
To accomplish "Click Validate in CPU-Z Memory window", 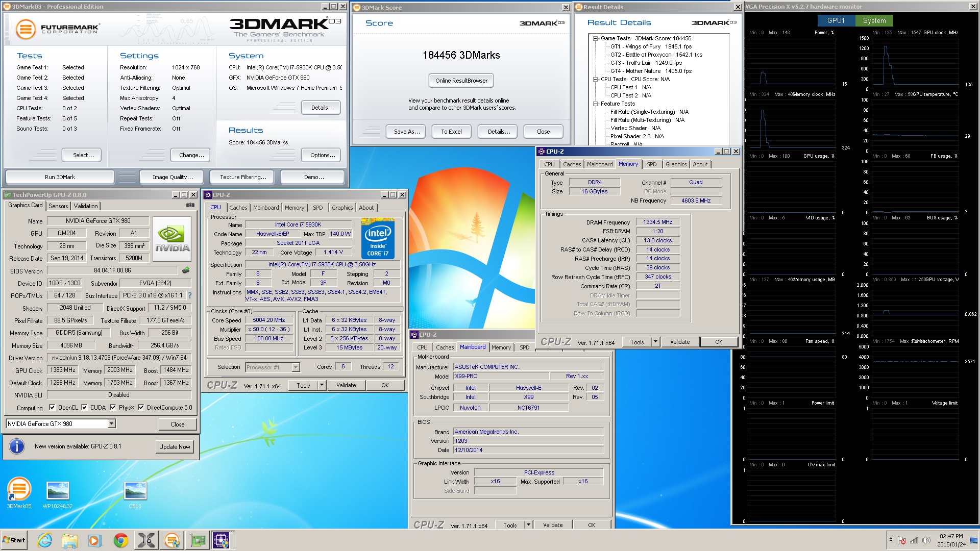I will 679,342.
